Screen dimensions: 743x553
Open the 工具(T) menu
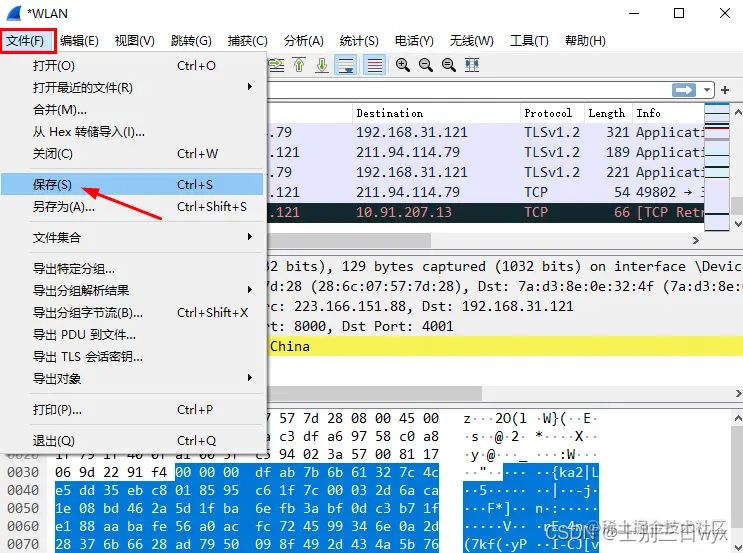(x=529, y=41)
